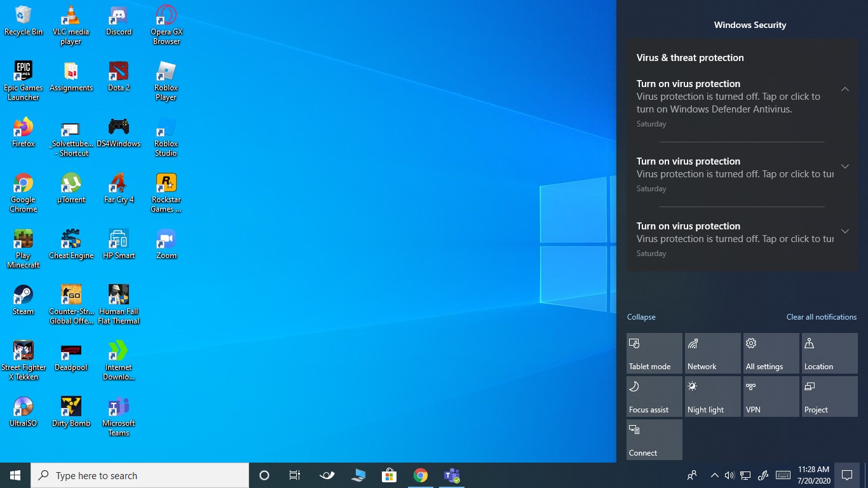The height and width of the screenshot is (488, 868).
Task: Close Action Center via notification icon
Action: tap(847, 475)
